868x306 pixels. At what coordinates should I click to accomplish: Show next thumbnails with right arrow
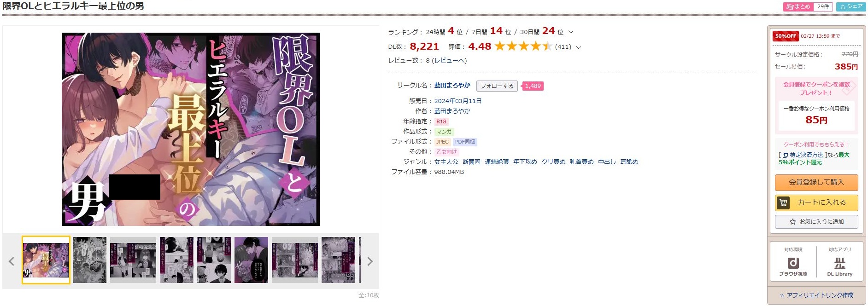click(369, 261)
